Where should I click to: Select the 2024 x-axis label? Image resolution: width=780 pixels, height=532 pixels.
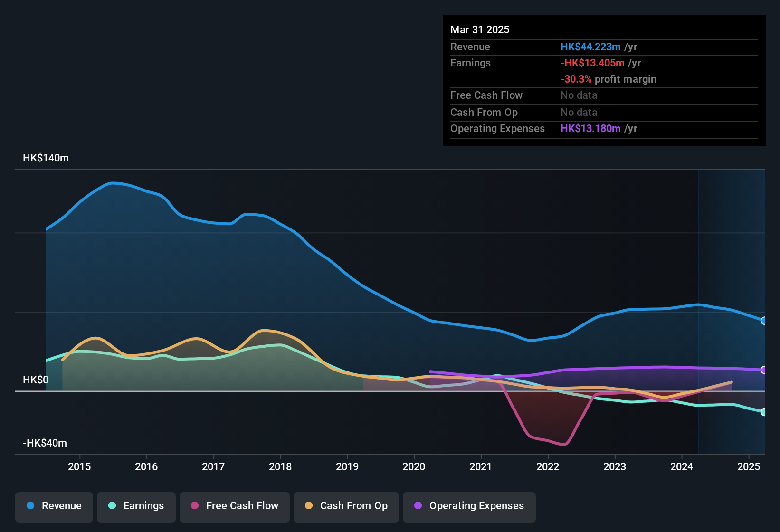point(682,466)
